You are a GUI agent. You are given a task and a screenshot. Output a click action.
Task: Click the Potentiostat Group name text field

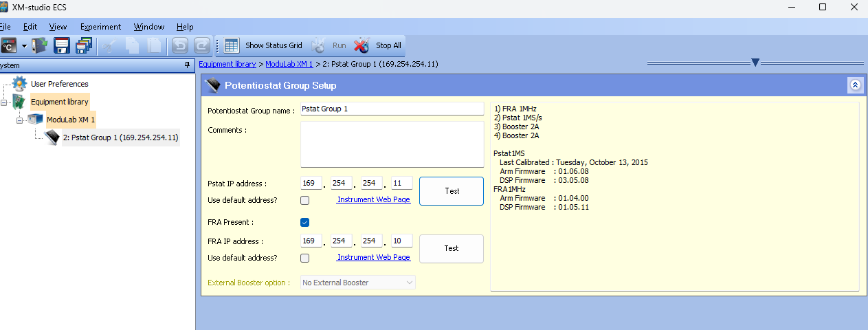392,109
